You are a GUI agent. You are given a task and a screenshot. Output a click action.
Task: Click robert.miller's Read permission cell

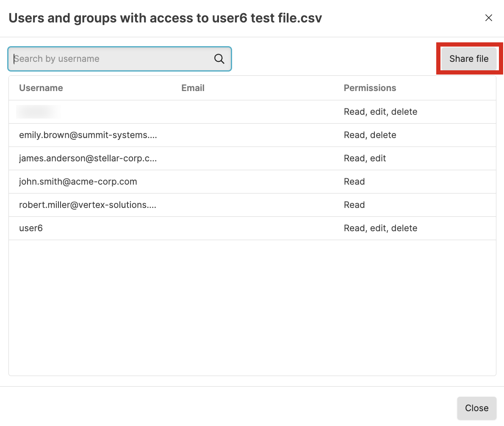(354, 205)
